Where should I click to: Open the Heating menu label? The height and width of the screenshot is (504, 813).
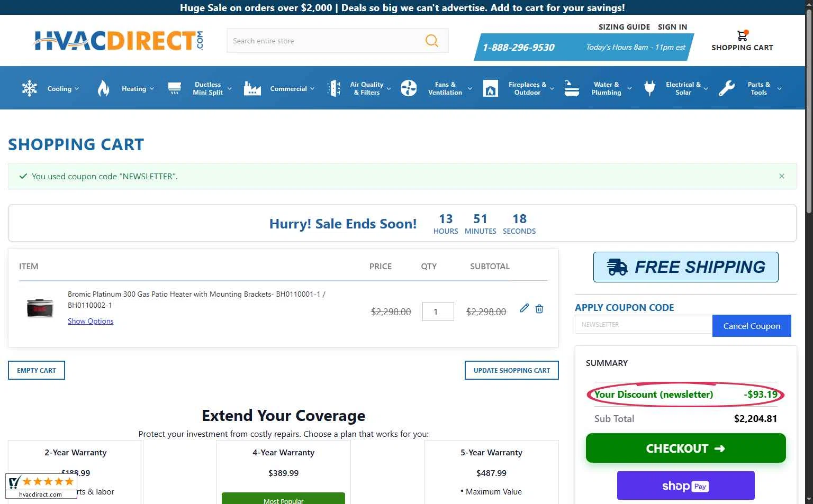pos(134,89)
